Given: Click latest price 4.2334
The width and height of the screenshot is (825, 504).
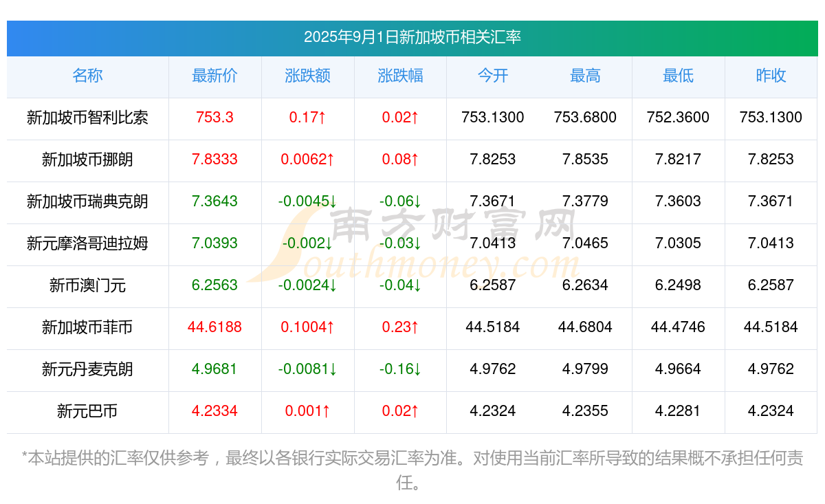Looking at the screenshot, I should (x=214, y=411).
